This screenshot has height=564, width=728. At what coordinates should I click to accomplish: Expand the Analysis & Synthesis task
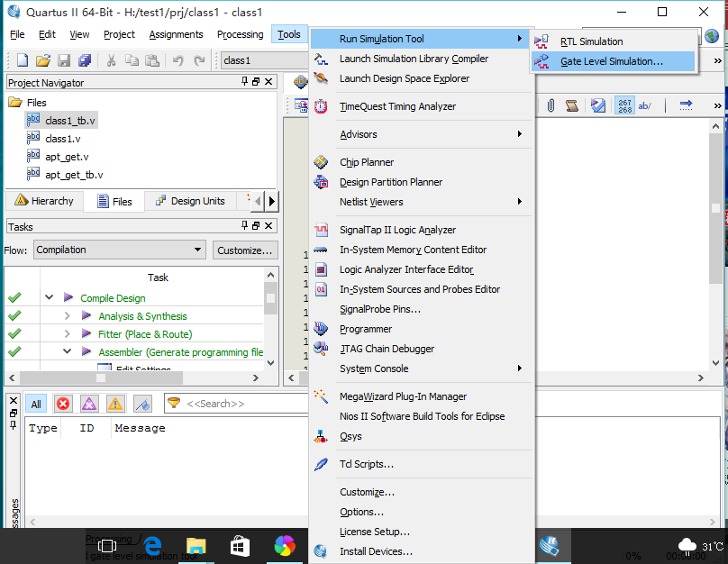coord(67,315)
